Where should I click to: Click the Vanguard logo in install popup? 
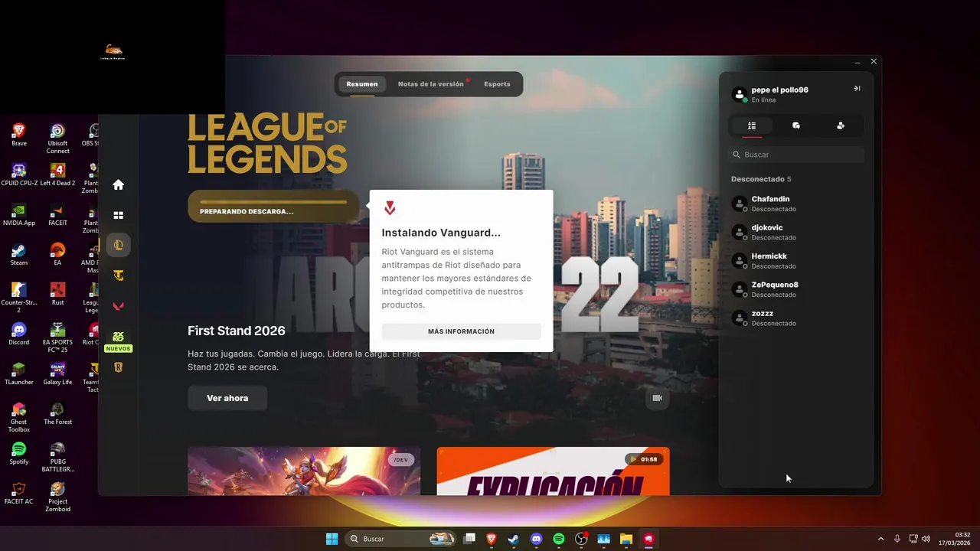point(390,208)
